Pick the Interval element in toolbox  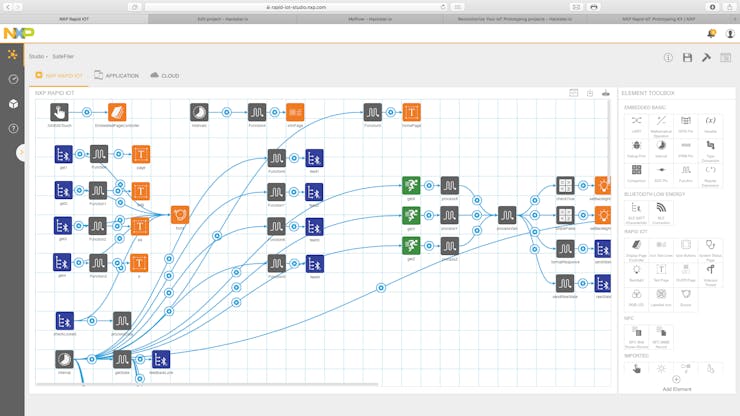click(x=661, y=149)
